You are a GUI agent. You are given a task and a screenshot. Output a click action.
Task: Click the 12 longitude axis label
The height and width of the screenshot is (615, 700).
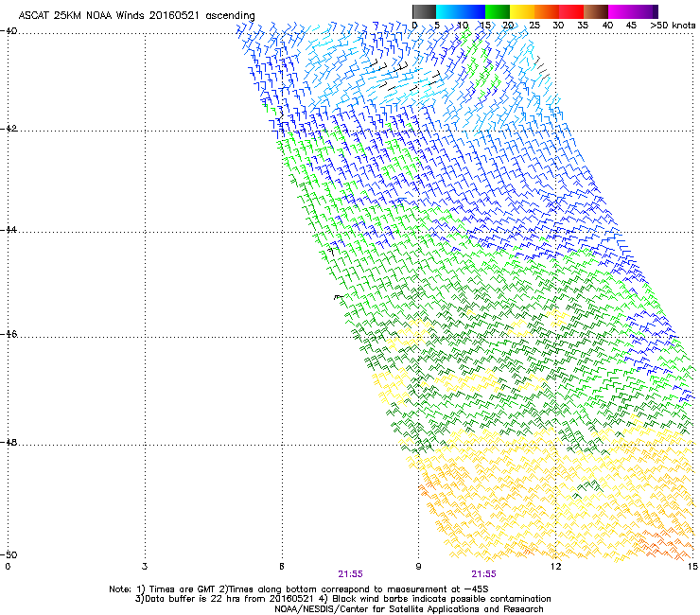pos(555,567)
